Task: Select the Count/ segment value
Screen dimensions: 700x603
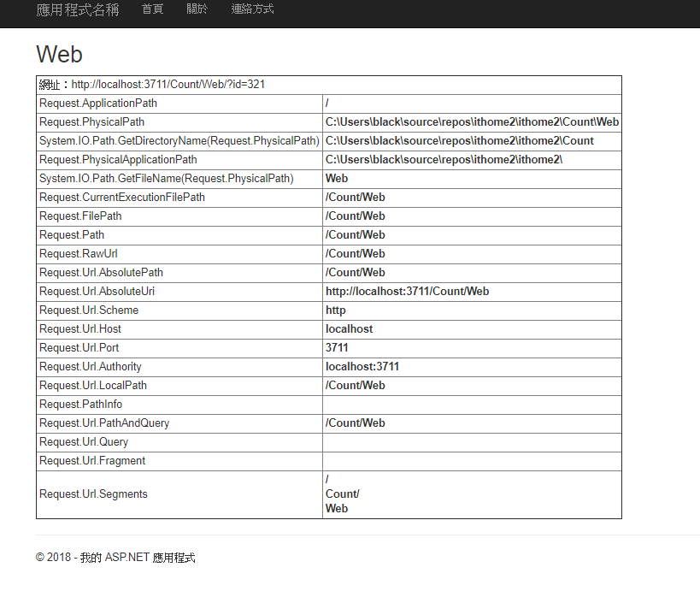Action: [343, 494]
